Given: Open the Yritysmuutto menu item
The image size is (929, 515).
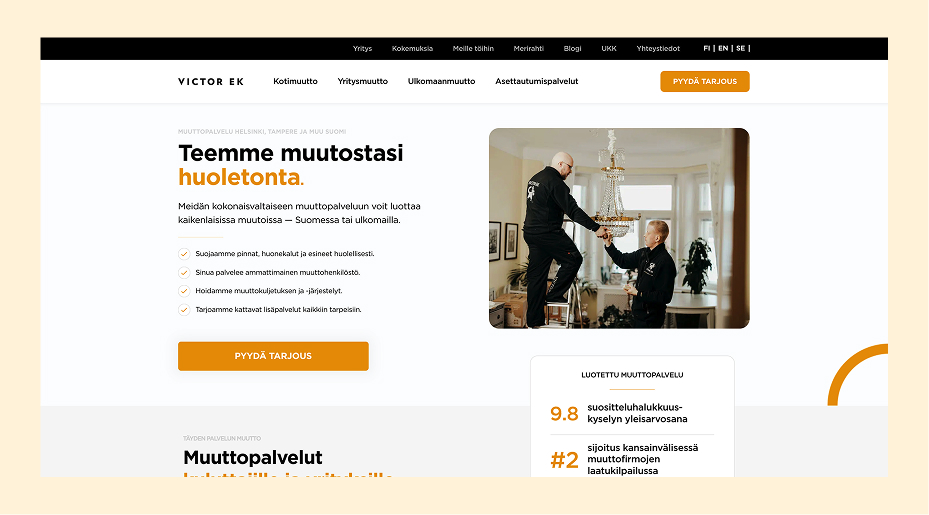Looking at the screenshot, I should pos(363,81).
